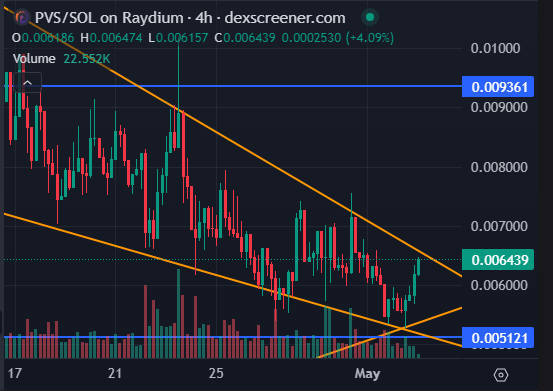Click the 0.007000 price axis label

[499, 226]
